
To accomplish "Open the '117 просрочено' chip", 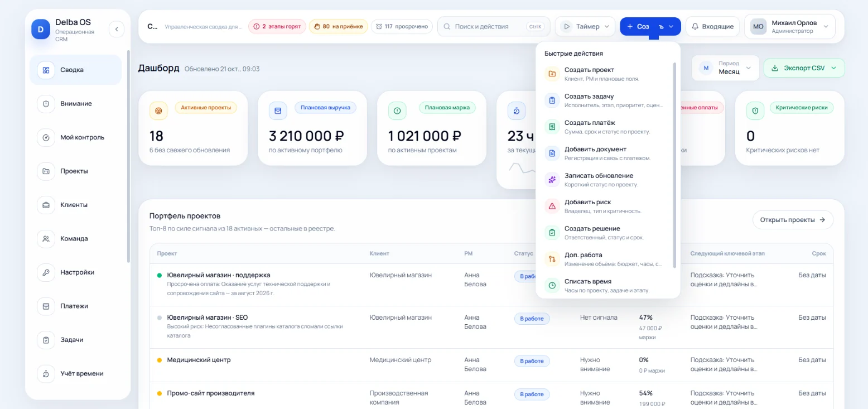I will pos(402,26).
